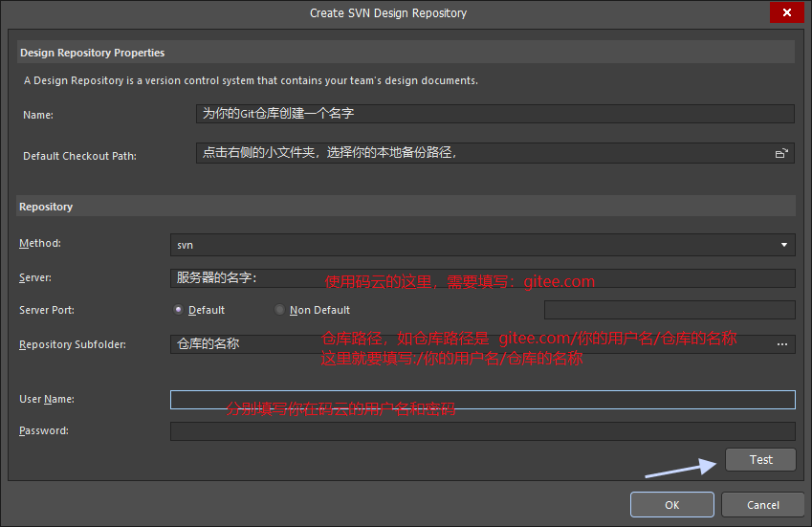The image size is (812, 527).
Task: Select the Default server port radio button
Action: pos(178,310)
